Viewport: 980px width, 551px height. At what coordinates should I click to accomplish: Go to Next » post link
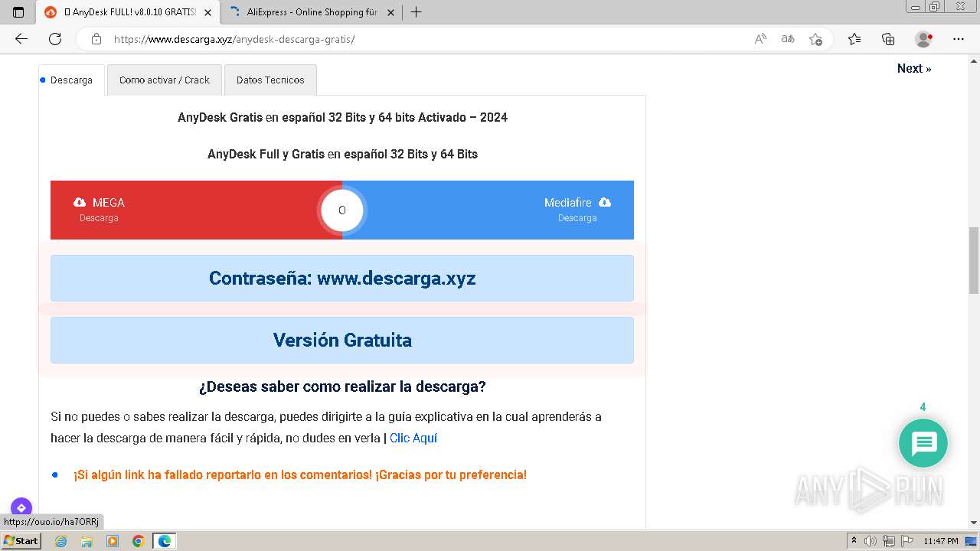[x=914, y=68]
